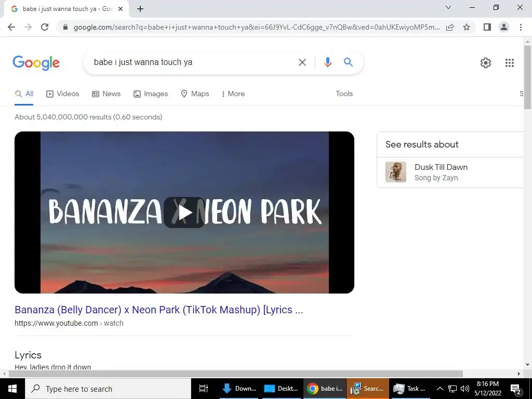This screenshot has height=399, width=532.
Task: Close the 'babe i just wanna touch ya' tab
Action: point(121,9)
